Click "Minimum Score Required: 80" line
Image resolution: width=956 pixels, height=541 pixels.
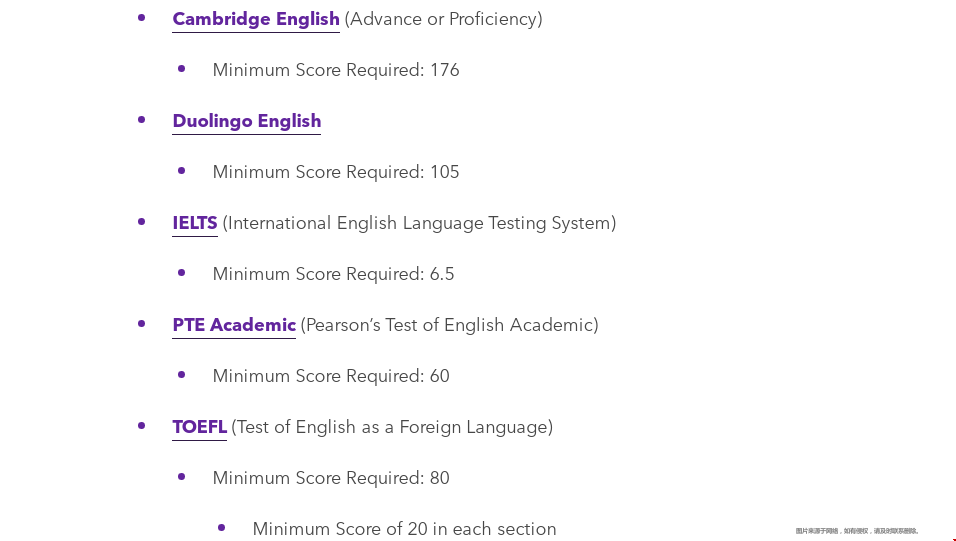[x=331, y=478]
